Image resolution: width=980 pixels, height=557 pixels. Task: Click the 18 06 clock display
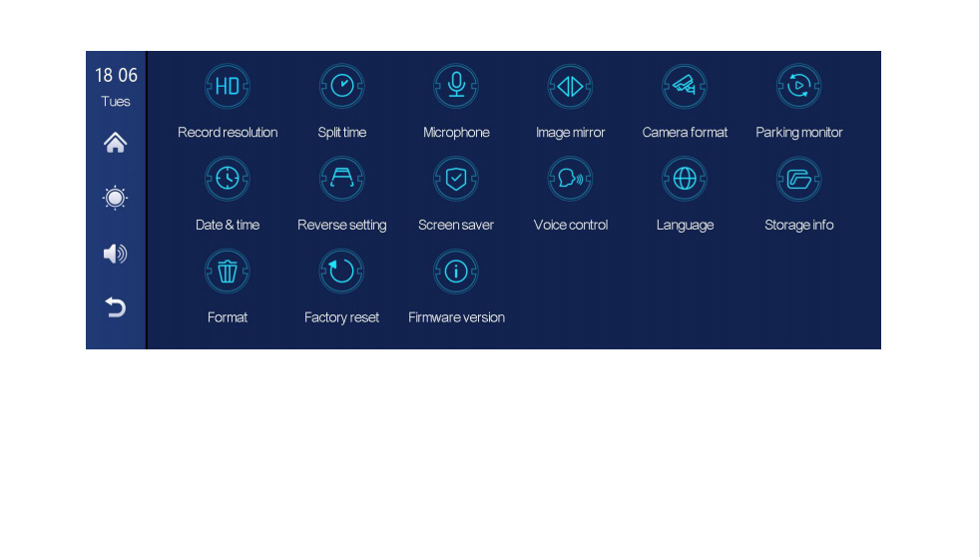pos(116,76)
